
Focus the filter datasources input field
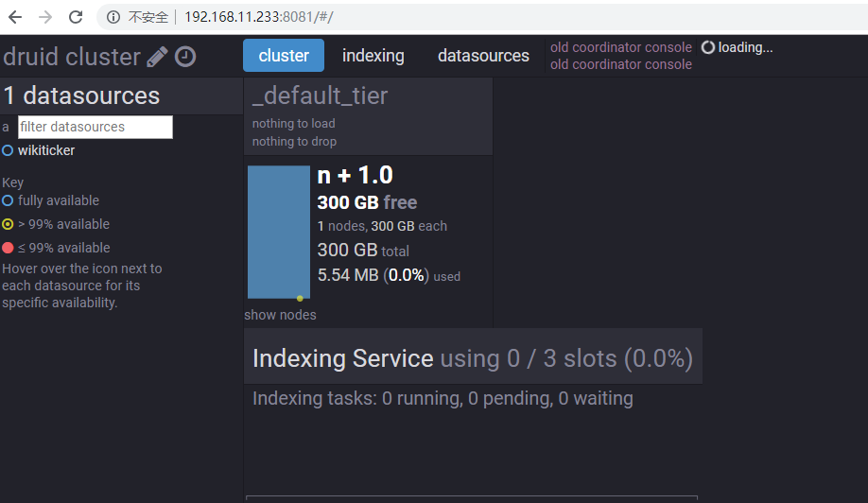(95, 127)
